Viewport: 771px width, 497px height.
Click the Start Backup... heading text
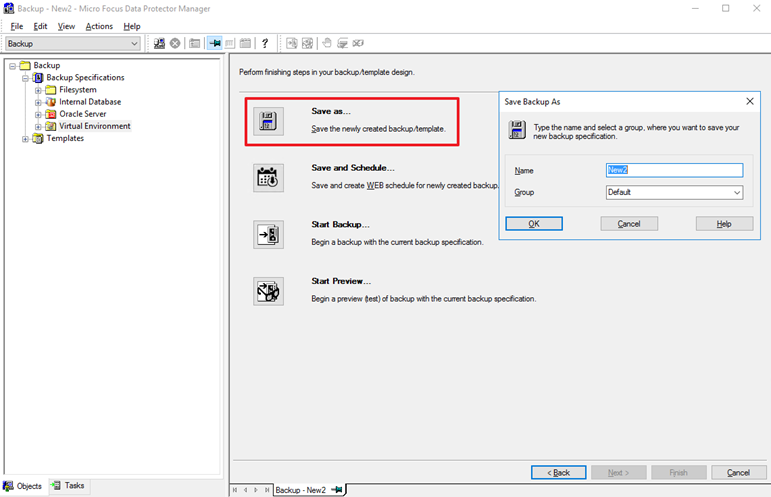click(x=340, y=224)
